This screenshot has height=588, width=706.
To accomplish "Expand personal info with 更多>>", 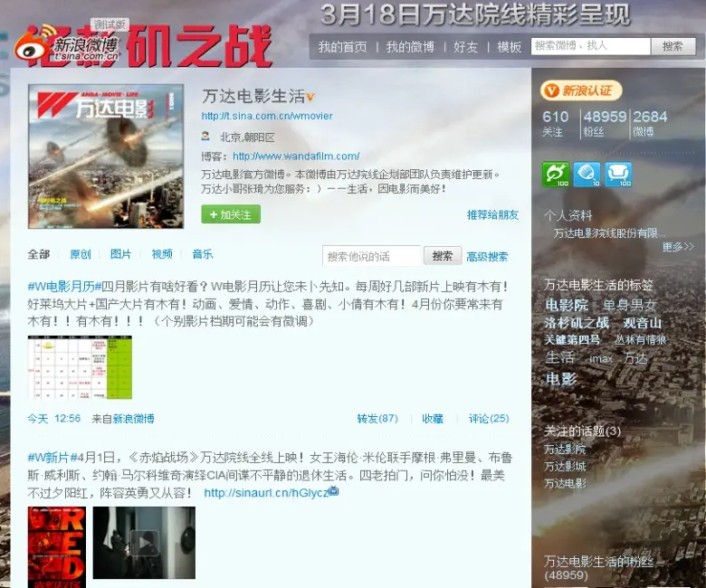I will 677,246.
